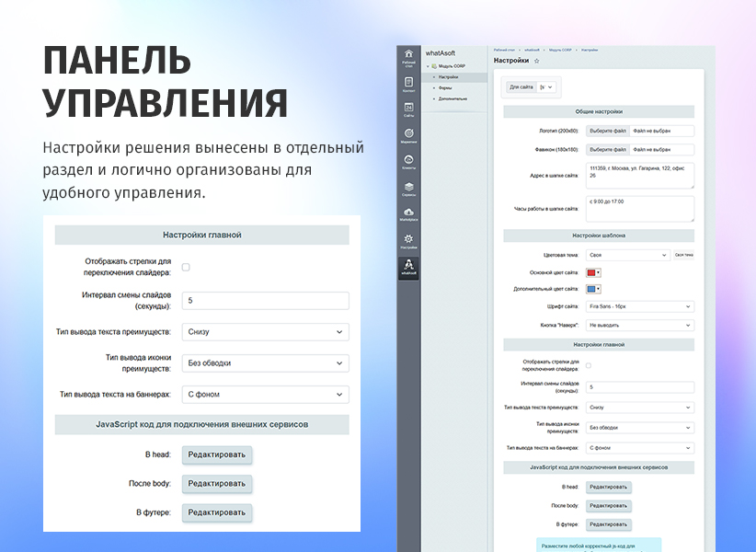Toggle the favorite star next to Настройки heading
The image size is (756, 552).
point(536,61)
